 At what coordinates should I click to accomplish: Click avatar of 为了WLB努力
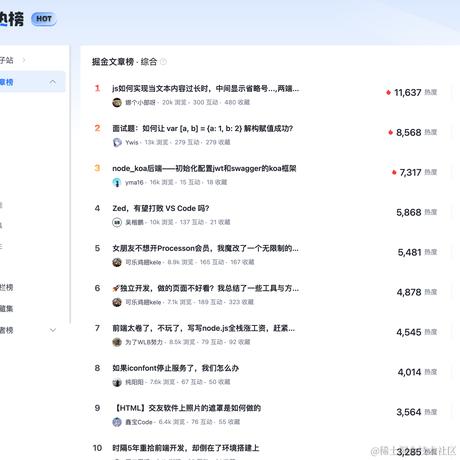point(117,342)
